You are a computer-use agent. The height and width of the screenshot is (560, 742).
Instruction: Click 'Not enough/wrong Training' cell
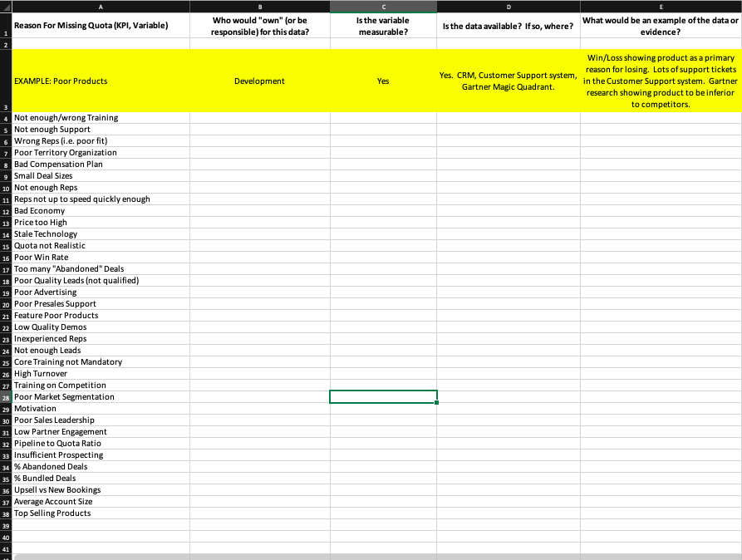click(x=101, y=118)
